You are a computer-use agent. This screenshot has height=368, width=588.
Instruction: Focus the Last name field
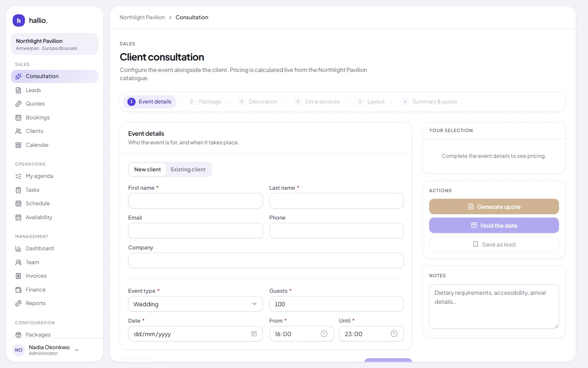(336, 201)
